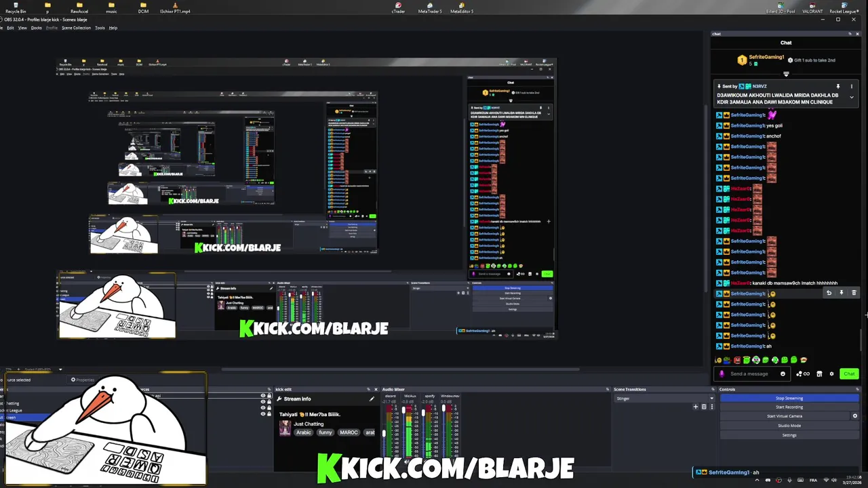This screenshot has height=488, width=868.
Task: Toggle lock of bottom source row
Action: 269,413
